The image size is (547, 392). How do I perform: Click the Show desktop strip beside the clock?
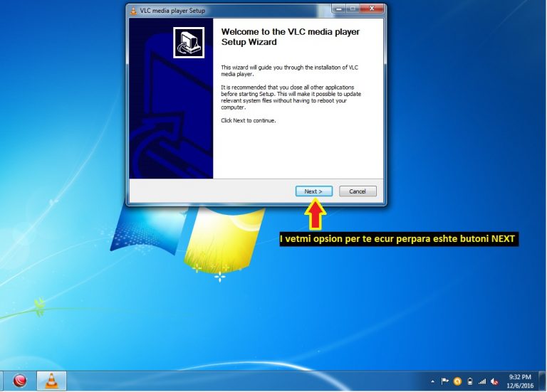click(x=542, y=381)
